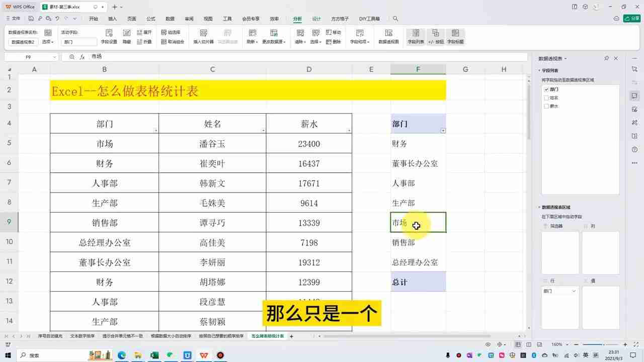Open the 选项 dropdown under pivot table name
This screenshot has width=644, height=362.
click(x=47, y=42)
